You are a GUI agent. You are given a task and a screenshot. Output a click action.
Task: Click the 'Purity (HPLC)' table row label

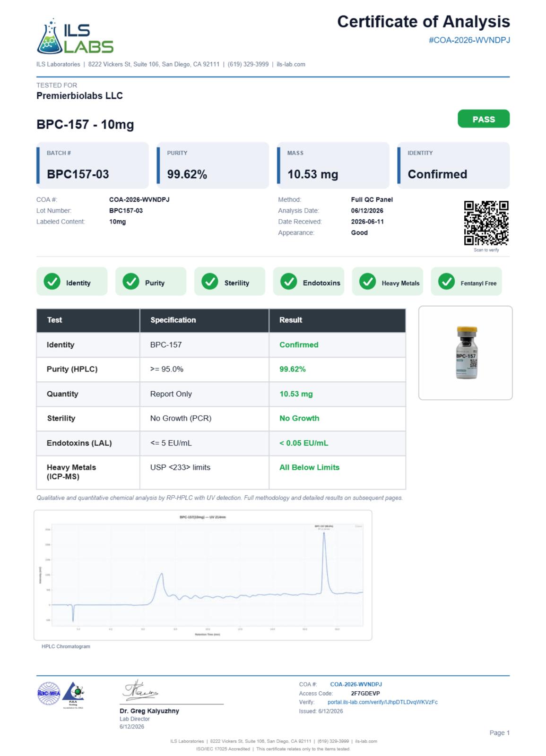[72, 369]
